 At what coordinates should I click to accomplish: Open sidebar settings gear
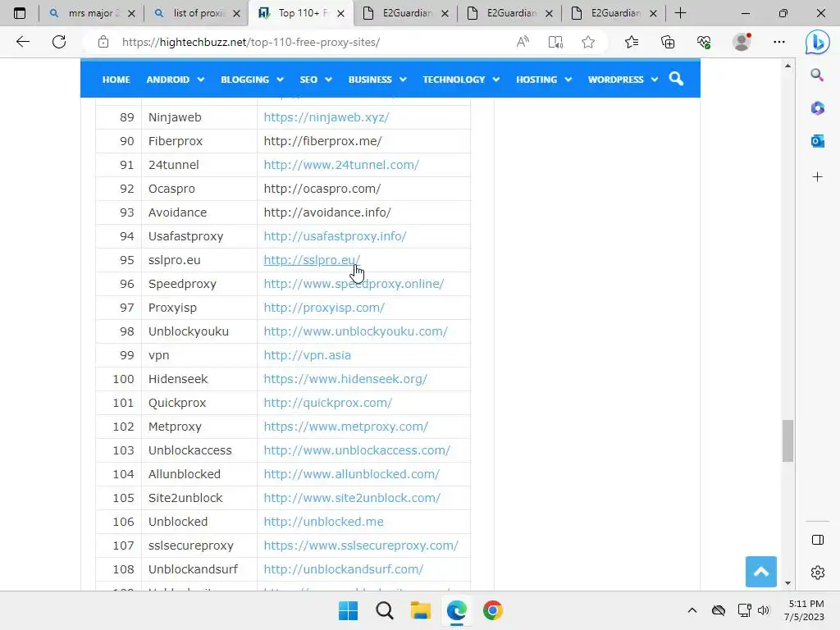click(818, 573)
